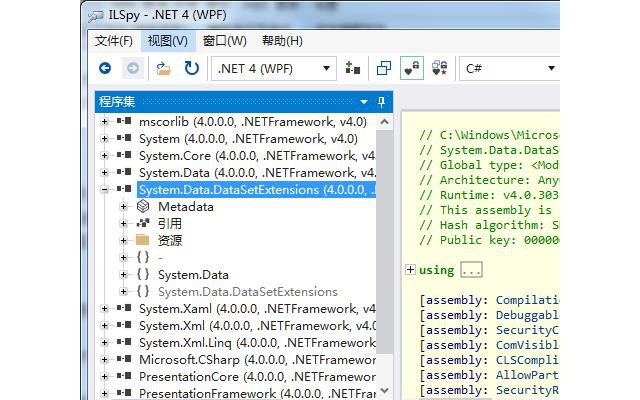Toggle show all types and members button

coord(440,68)
